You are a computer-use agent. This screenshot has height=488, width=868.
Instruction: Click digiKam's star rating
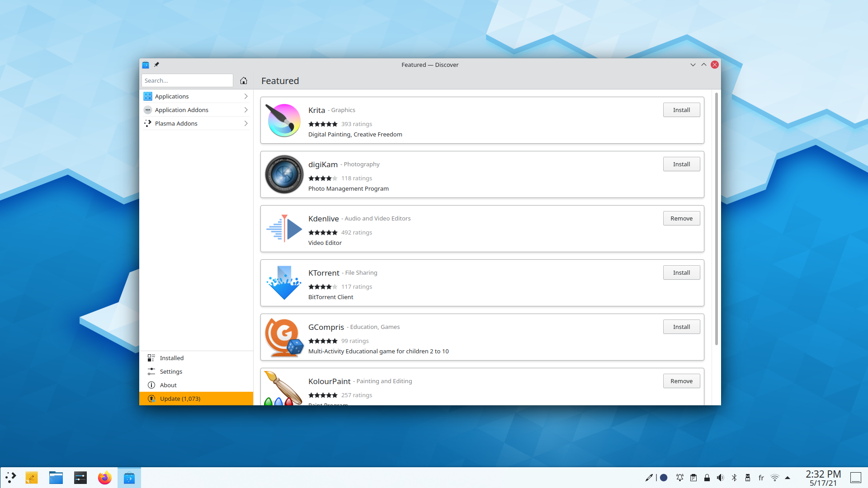323,178
